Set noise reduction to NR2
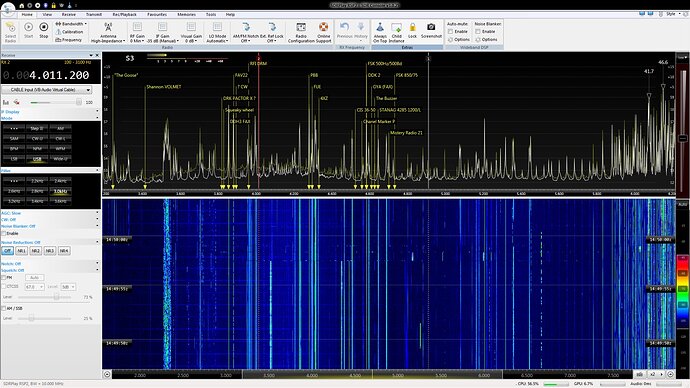 coord(35,251)
